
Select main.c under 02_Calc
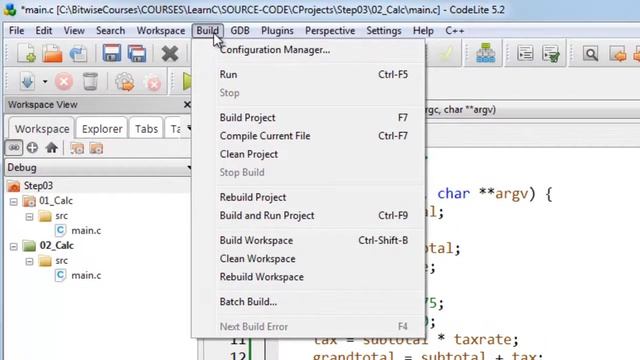[86, 276]
